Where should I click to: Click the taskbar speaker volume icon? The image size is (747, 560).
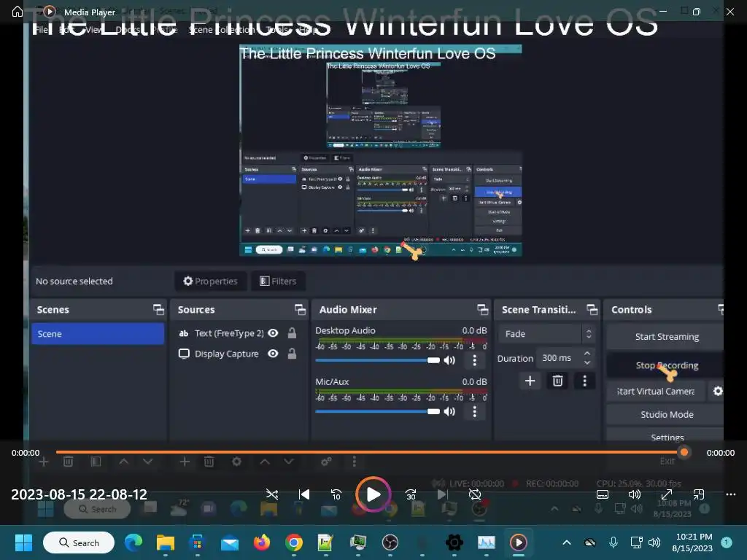[654, 542]
